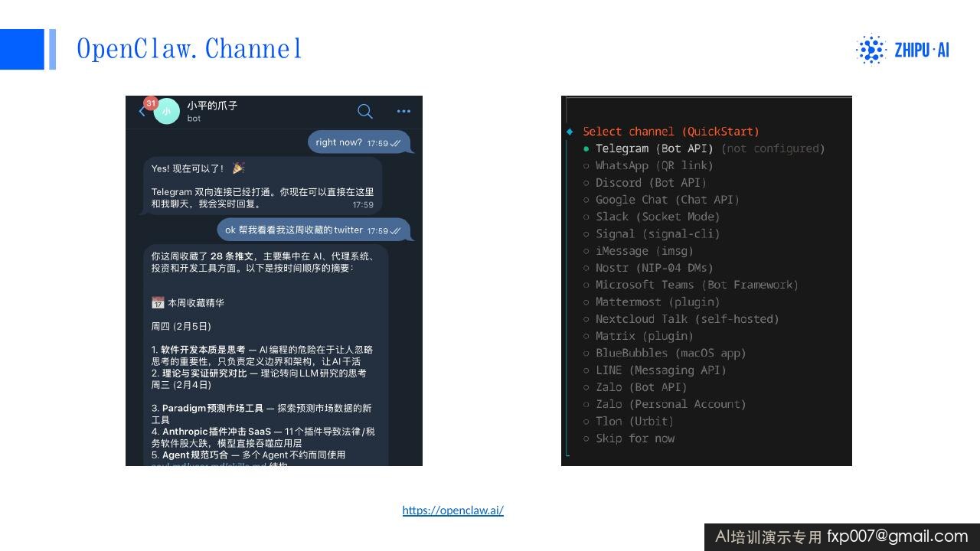The height and width of the screenshot is (551, 980).
Task: Click the ZHIPU·AI logo
Action: [x=903, y=50]
